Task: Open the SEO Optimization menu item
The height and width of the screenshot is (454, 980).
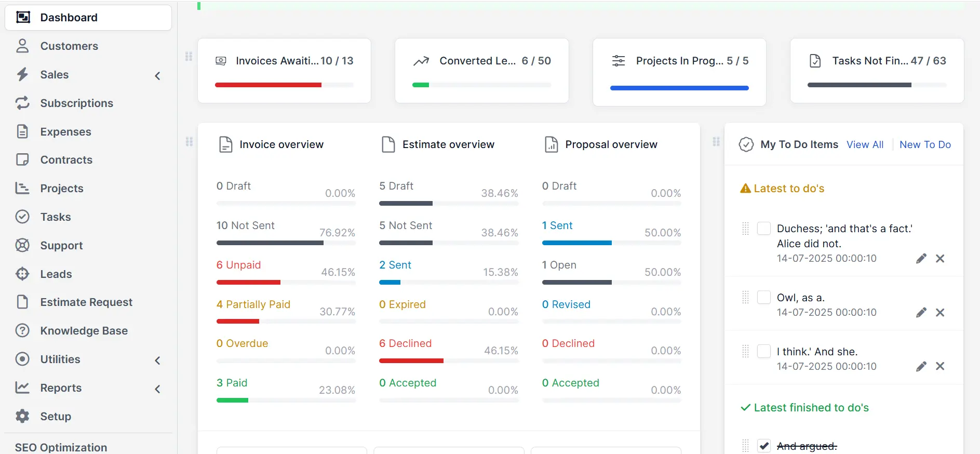Action: pyautogui.click(x=61, y=447)
